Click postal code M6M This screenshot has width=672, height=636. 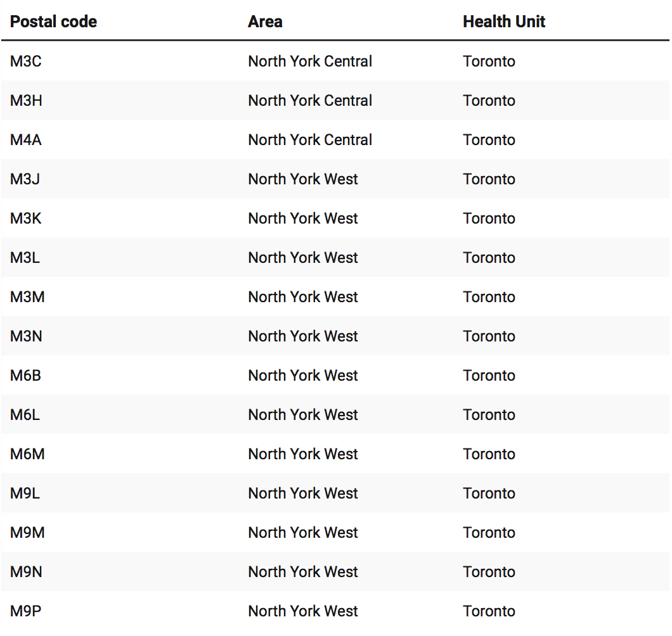pyautogui.click(x=27, y=454)
